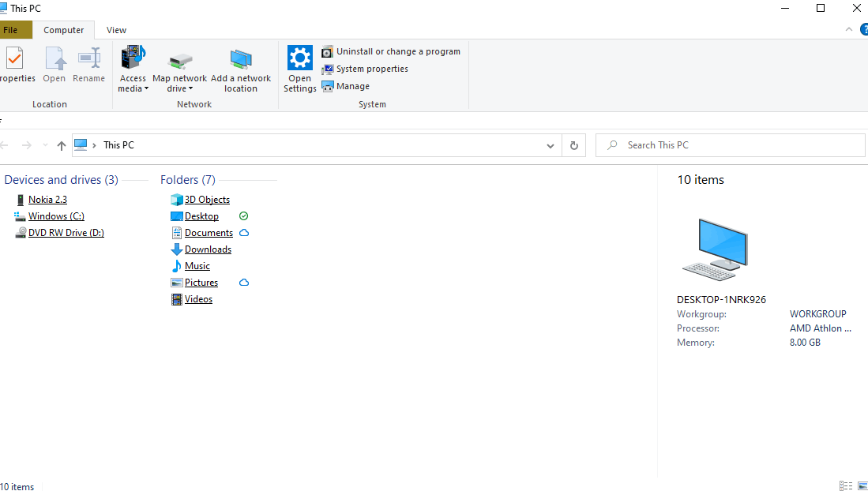Open the Help question mark icon
This screenshot has width=868, height=491.
pyautogui.click(x=863, y=30)
